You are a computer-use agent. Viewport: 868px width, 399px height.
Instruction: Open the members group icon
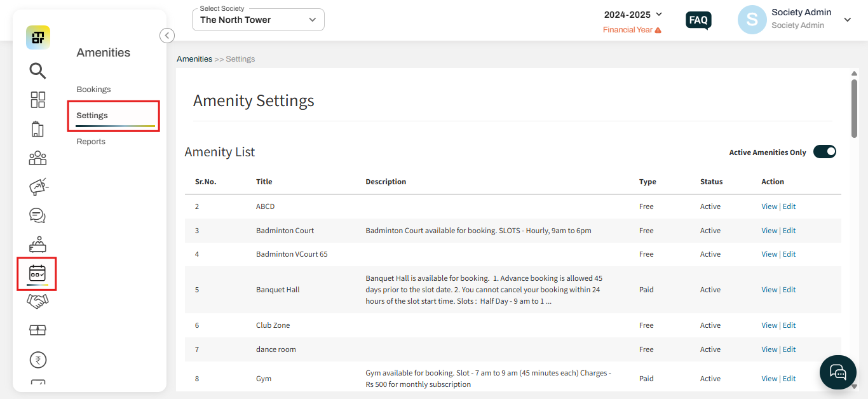tap(38, 158)
